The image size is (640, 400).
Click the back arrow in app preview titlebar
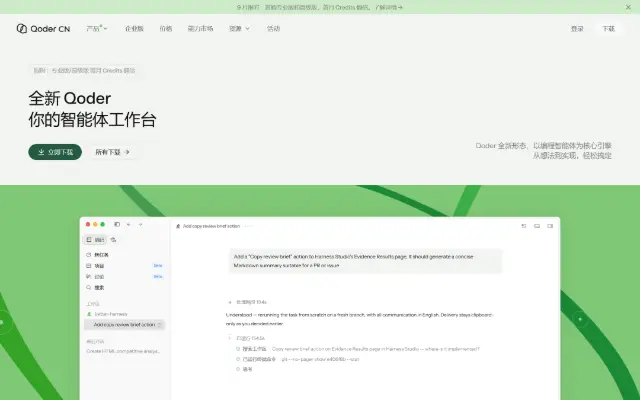128,224
